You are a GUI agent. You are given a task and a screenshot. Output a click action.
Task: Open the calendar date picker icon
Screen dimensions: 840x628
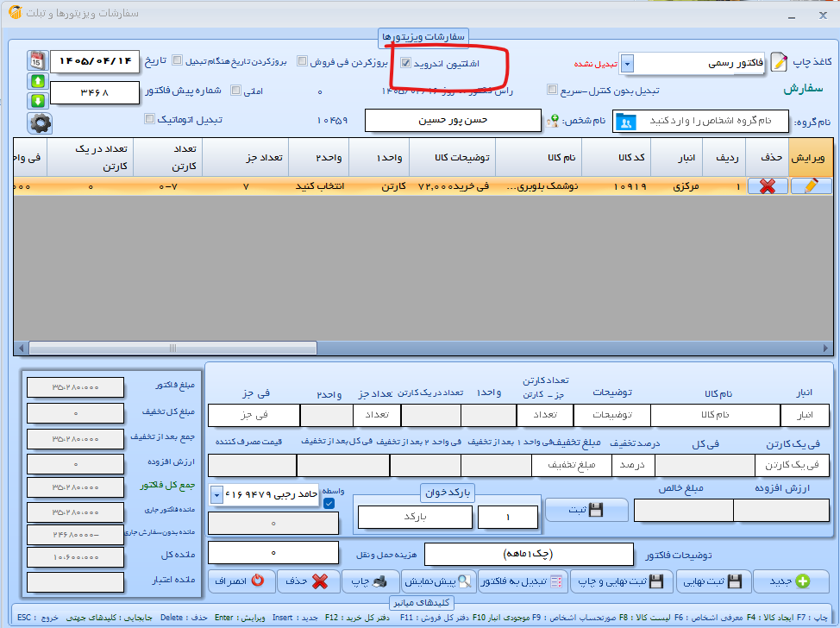37,60
